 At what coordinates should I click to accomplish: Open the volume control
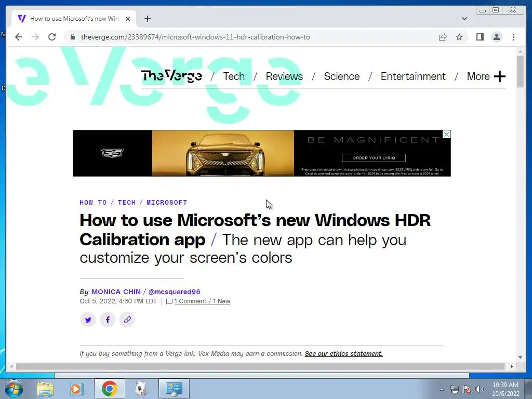pos(480,389)
